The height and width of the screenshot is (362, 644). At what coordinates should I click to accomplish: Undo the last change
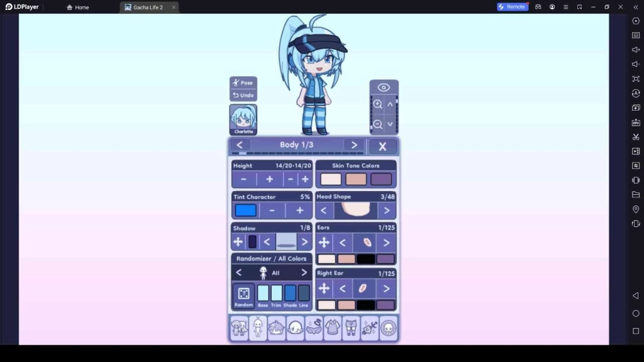[x=243, y=96]
